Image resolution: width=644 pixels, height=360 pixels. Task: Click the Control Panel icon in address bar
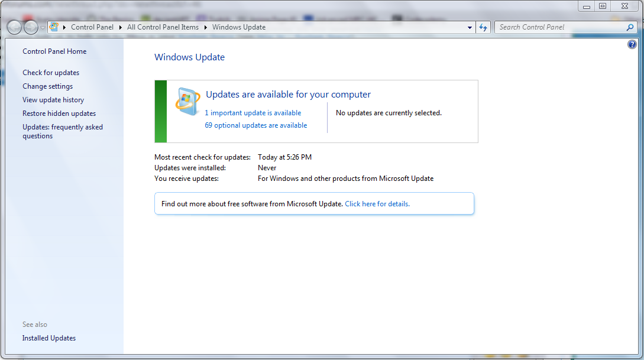[x=54, y=27]
